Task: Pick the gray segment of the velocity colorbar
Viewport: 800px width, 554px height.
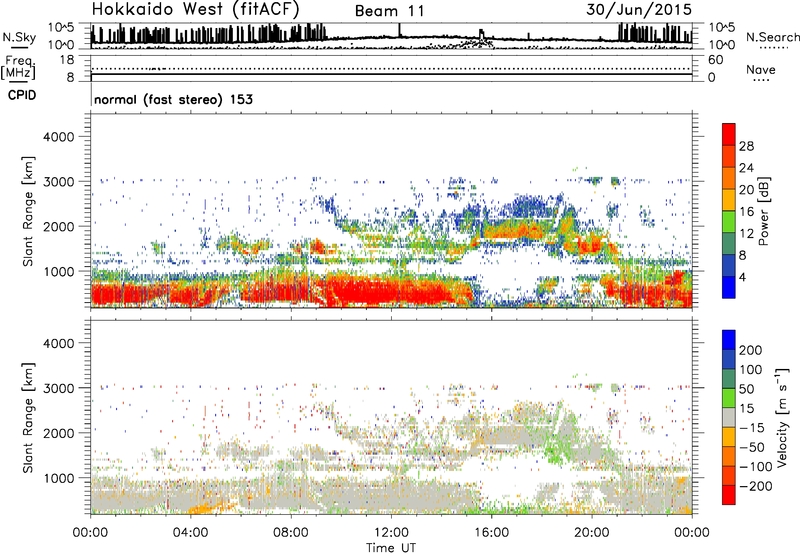Action: (729, 418)
